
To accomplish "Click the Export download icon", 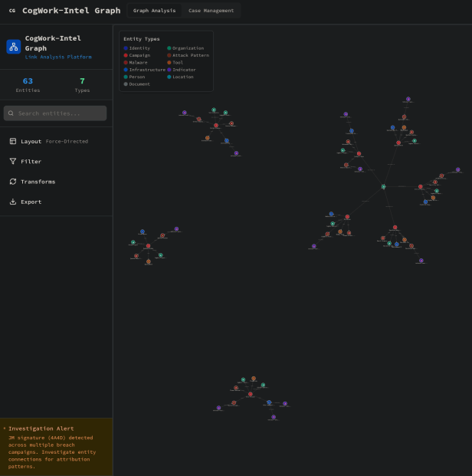I will 13,202.
